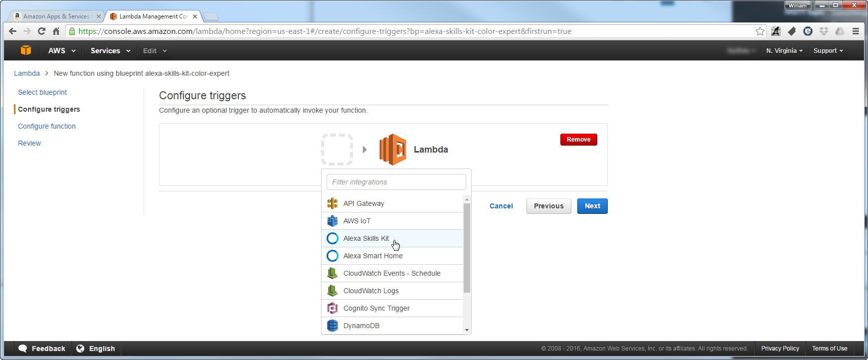The height and width of the screenshot is (360, 868).
Task: Click the Feedback button in footer
Action: point(42,349)
